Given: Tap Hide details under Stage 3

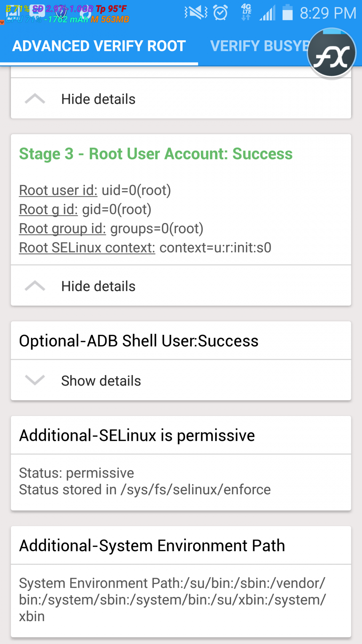Looking at the screenshot, I should tap(98, 286).
